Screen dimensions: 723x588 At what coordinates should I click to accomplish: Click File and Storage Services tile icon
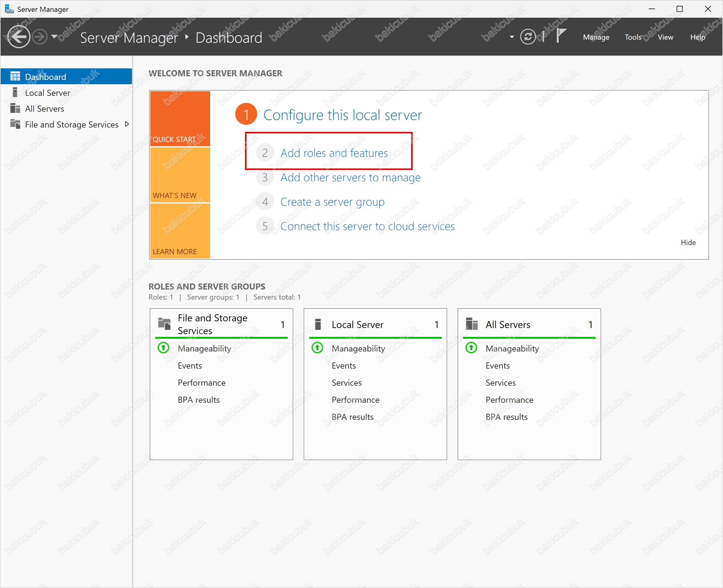[165, 324]
